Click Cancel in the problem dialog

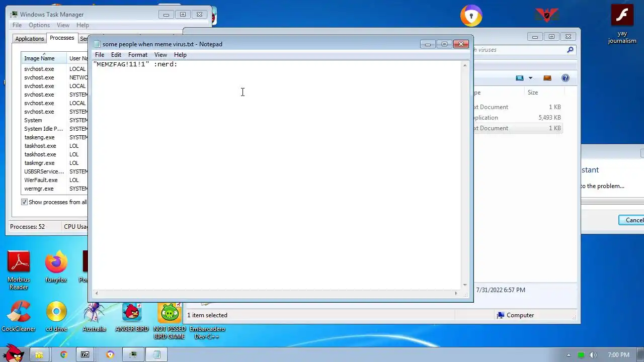point(632,220)
